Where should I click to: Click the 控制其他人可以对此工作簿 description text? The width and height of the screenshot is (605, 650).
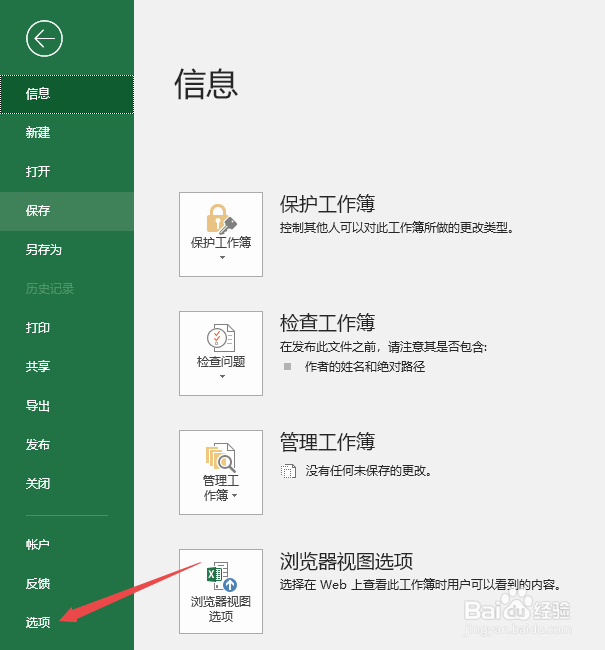point(397,228)
